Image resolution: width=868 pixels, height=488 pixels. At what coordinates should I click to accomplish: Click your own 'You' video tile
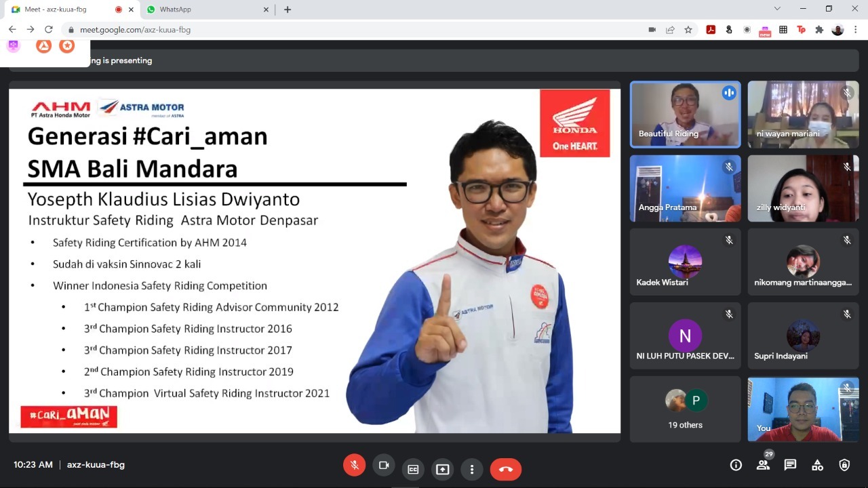point(803,409)
